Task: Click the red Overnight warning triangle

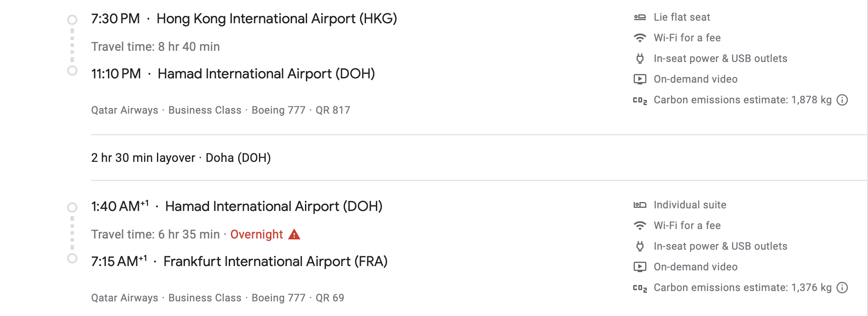Action: point(294,234)
